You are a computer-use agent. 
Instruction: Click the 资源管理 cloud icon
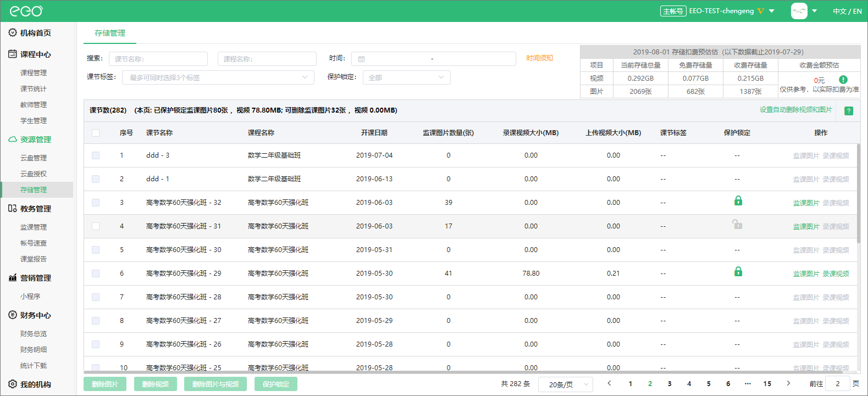(x=13, y=140)
